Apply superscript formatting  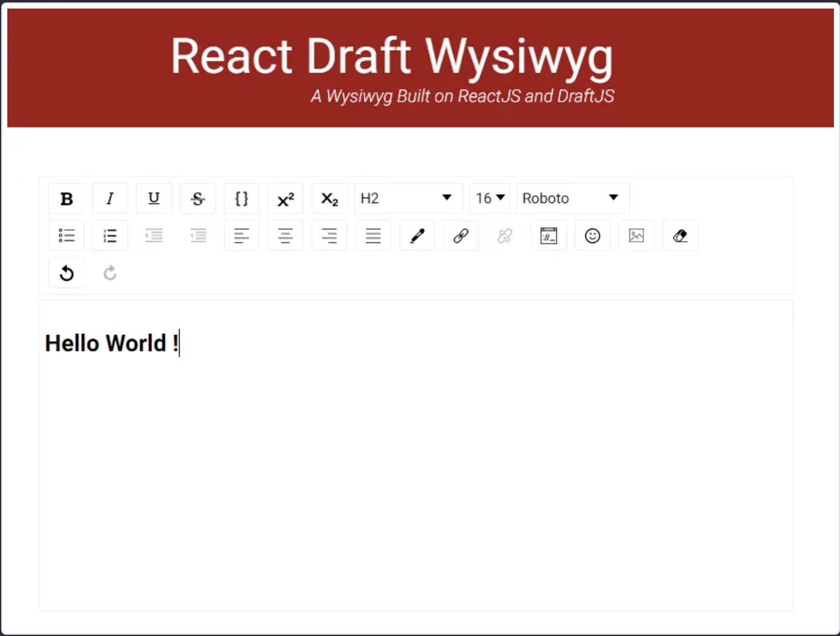coord(286,198)
